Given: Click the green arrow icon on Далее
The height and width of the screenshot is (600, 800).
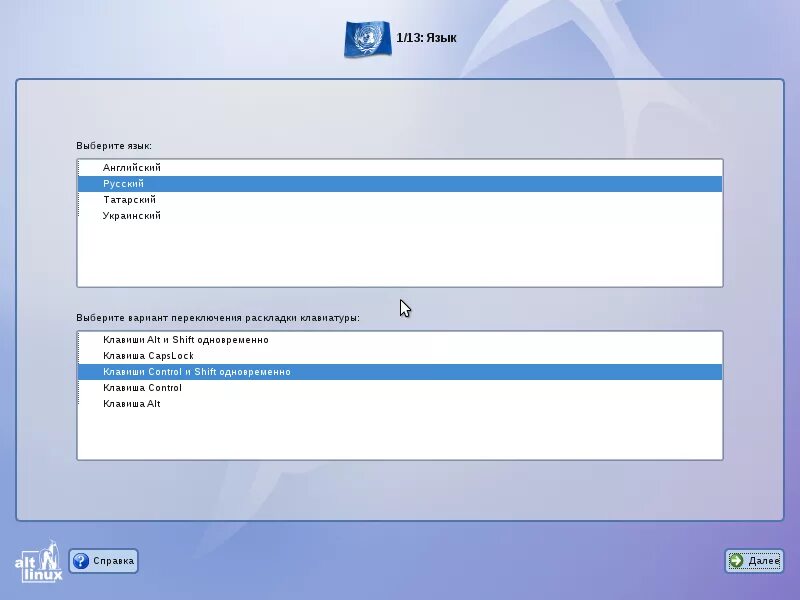Looking at the screenshot, I should (736, 561).
